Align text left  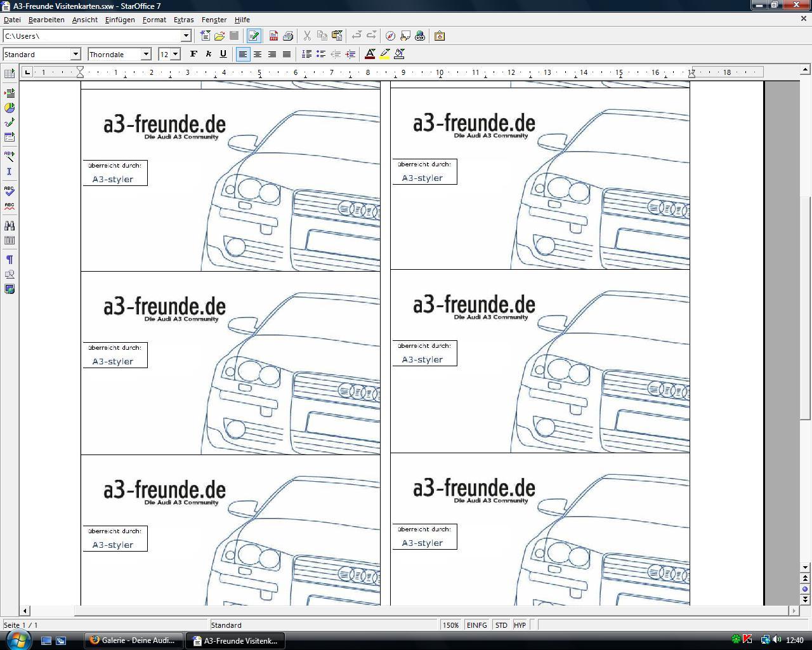pyautogui.click(x=243, y=55)
